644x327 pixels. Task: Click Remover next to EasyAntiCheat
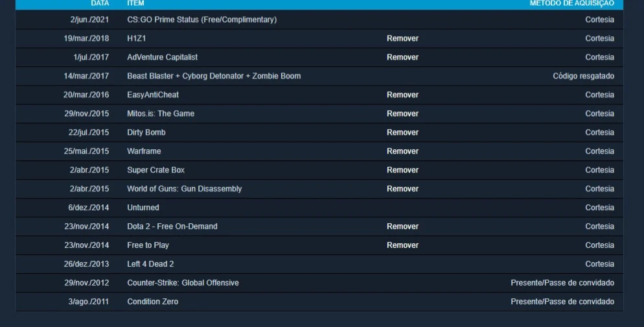click(x=402, y=95)
